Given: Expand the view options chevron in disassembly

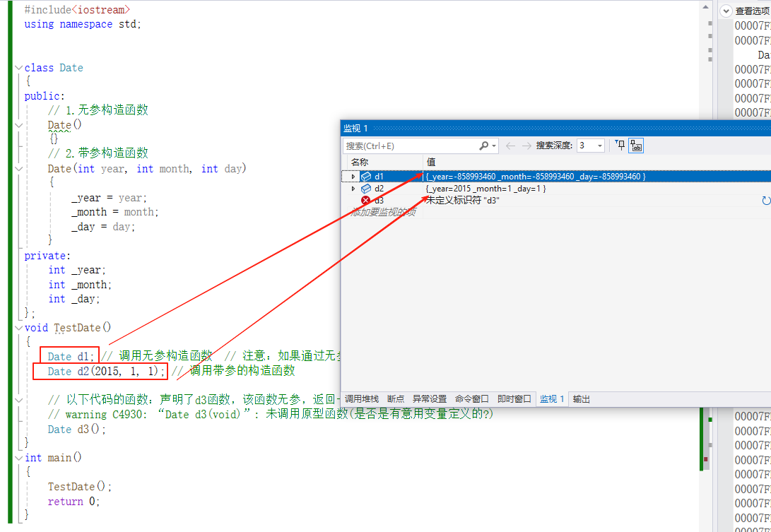Looking at the screenshot, I should (726, 11).
